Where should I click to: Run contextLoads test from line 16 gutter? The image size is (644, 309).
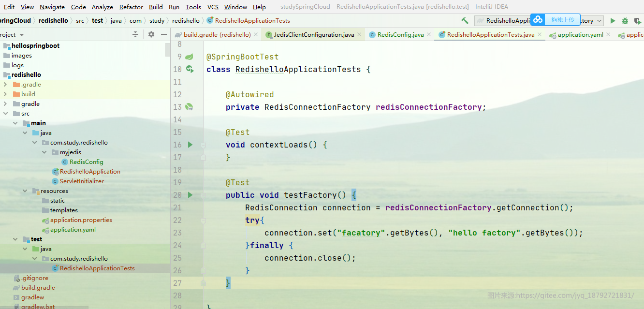coord(190,145)
